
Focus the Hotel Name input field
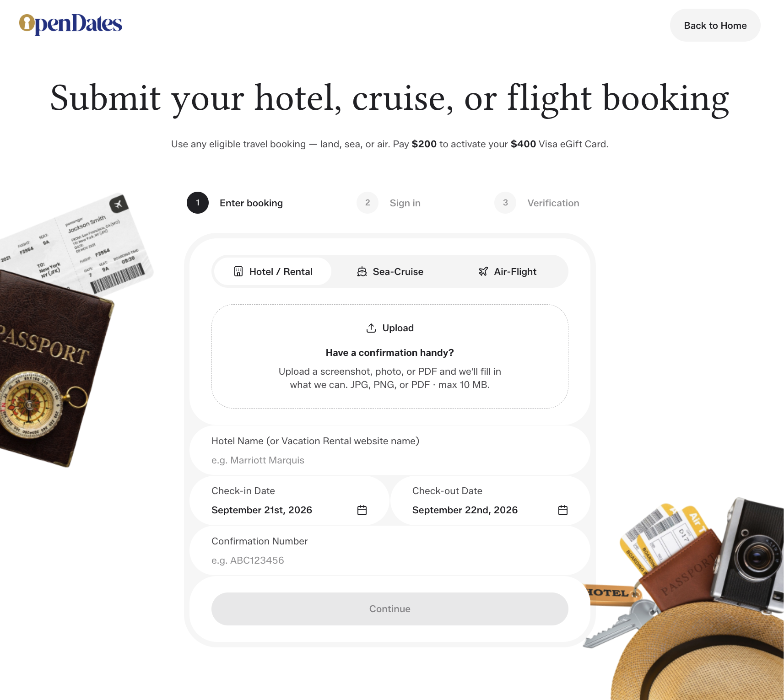coord(390,451)
